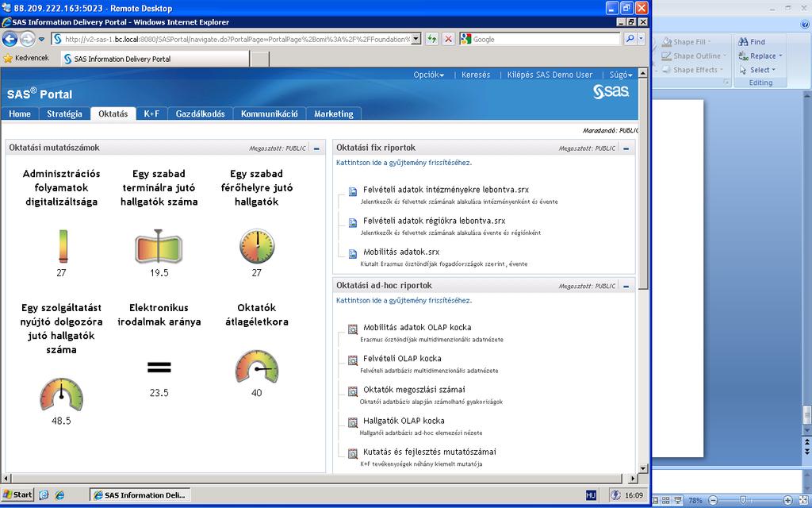Click the icon beside Hallgatók OLAP kocka
Screen dimensions: 812x508
tap(353, 422)
